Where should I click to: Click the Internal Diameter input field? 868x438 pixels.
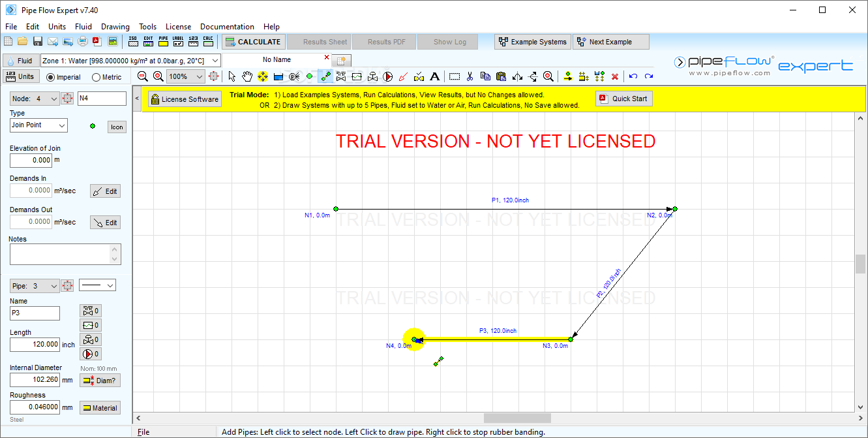point(35,379)
